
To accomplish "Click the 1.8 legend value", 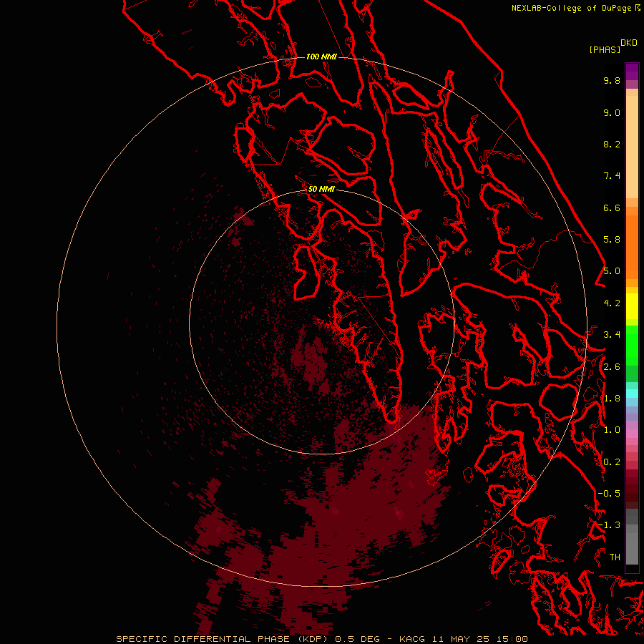I will [x=612, y=399].
